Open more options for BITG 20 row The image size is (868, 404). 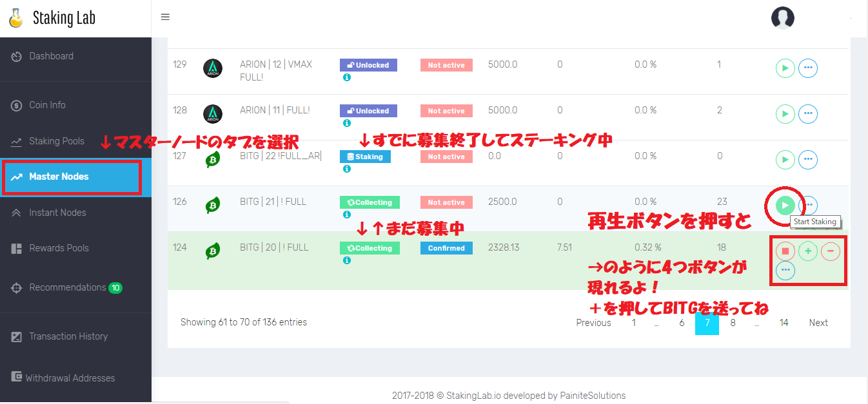tap(785, 270)
